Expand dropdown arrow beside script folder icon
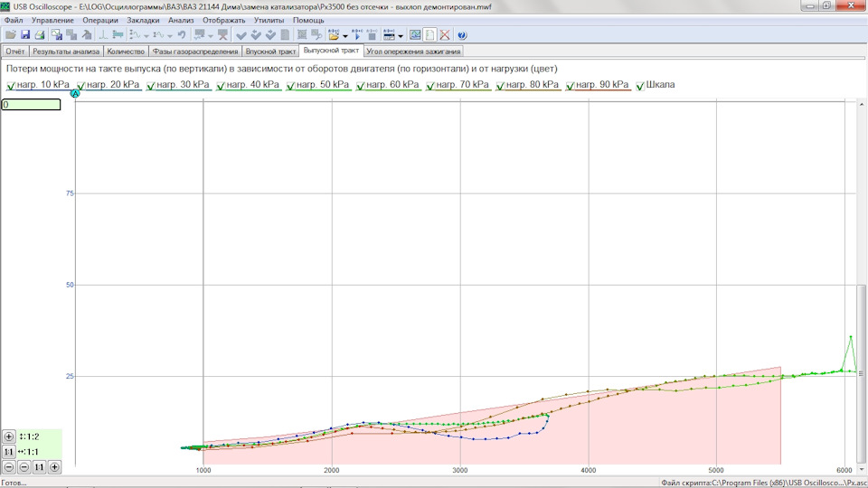The image size is (868, 488). point(345,36)
